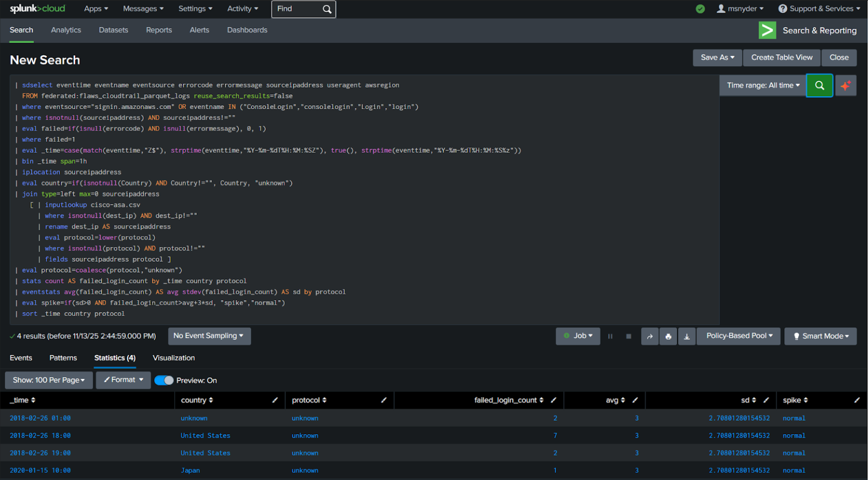Export results with the download icon

(687, 336)
